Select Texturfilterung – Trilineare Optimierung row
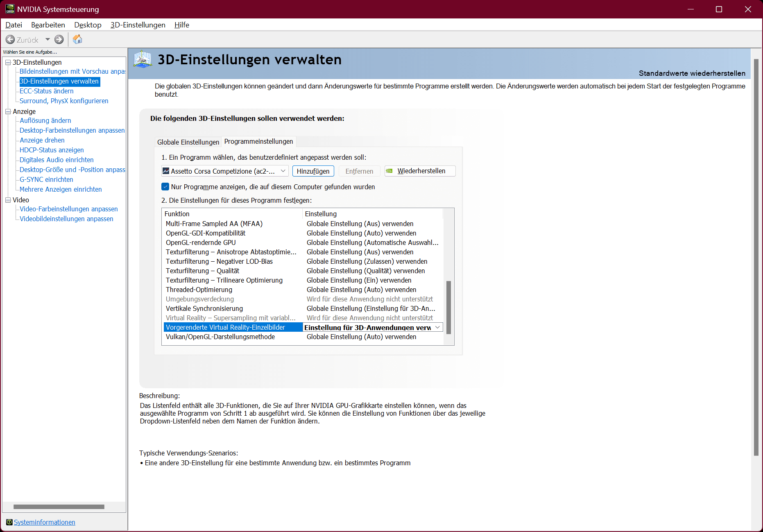The height and width of the screenshot is (532, 763). coord(303,280)
